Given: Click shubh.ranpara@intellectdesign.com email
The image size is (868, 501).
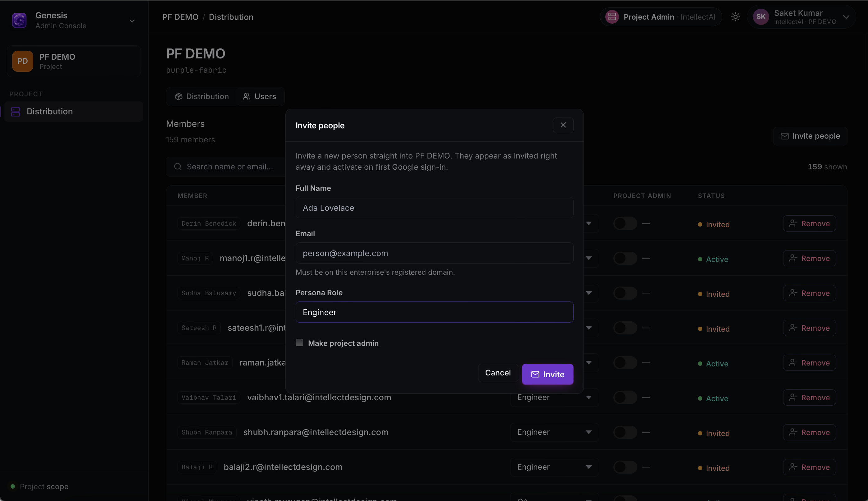Looking at the screenshot, I should pyautogui.click(x=316, y=432).
